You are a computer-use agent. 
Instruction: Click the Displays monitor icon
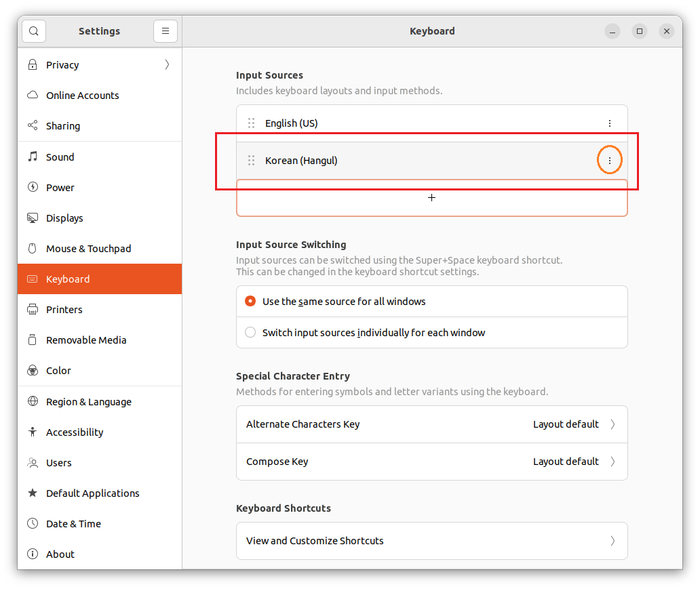[x=33, y=218]
